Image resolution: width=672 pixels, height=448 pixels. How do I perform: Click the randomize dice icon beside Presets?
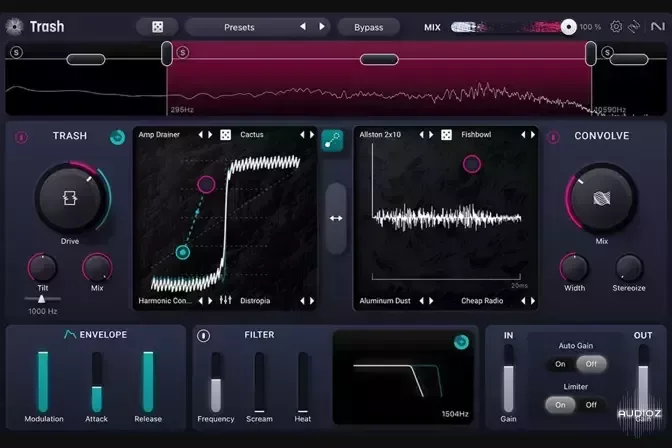coord(157,27)
